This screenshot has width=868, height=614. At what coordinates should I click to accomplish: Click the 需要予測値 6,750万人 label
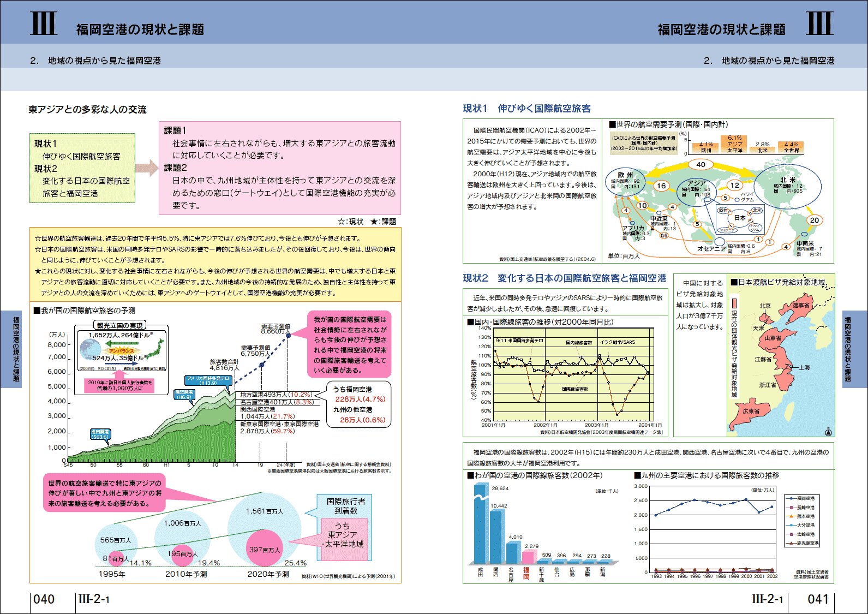(x=255, y=350)
